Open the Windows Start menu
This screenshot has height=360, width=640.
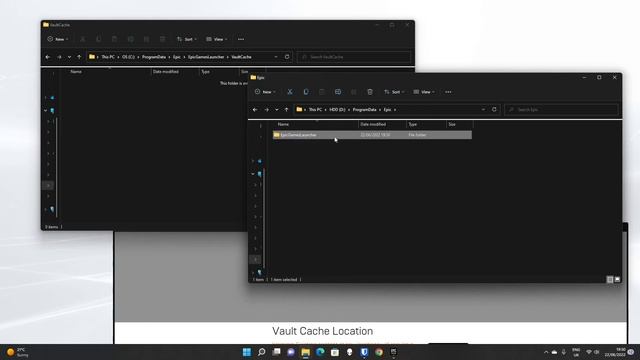click(x=247, y=352)
